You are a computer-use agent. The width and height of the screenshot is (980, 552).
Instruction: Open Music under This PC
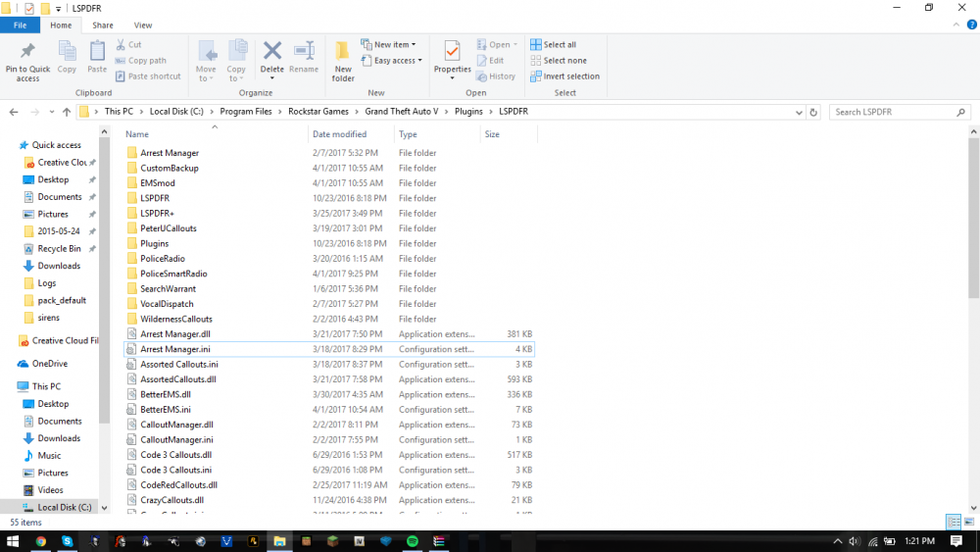point(49,455)
